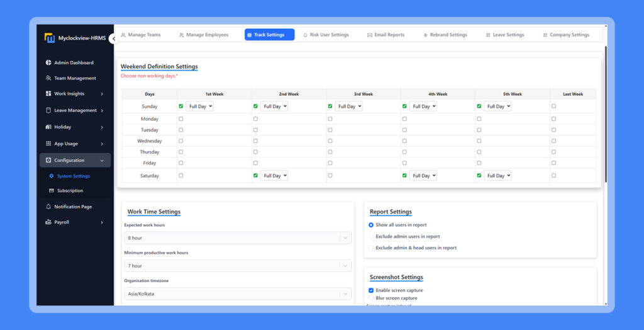
Task: Go to Team Management page
Action: [75, 78]
